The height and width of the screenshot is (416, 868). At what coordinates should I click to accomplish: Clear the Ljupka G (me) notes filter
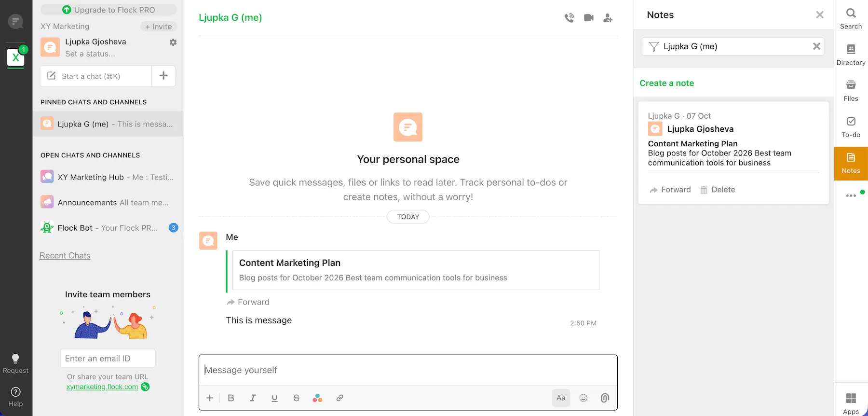tap(816, 46)
